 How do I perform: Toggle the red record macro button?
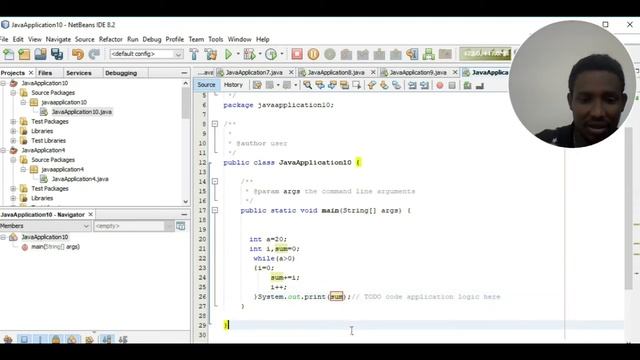pyautogui.click(x=440, y=85)
